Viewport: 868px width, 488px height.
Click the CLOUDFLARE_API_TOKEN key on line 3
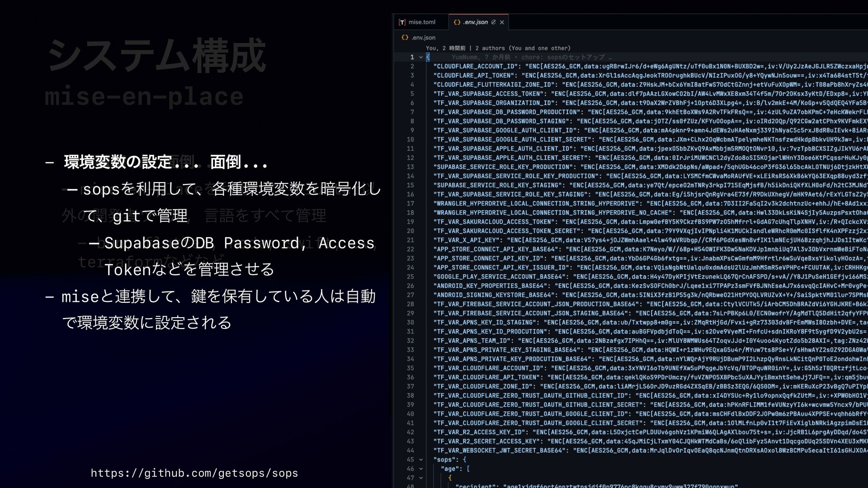click(475, 75)
